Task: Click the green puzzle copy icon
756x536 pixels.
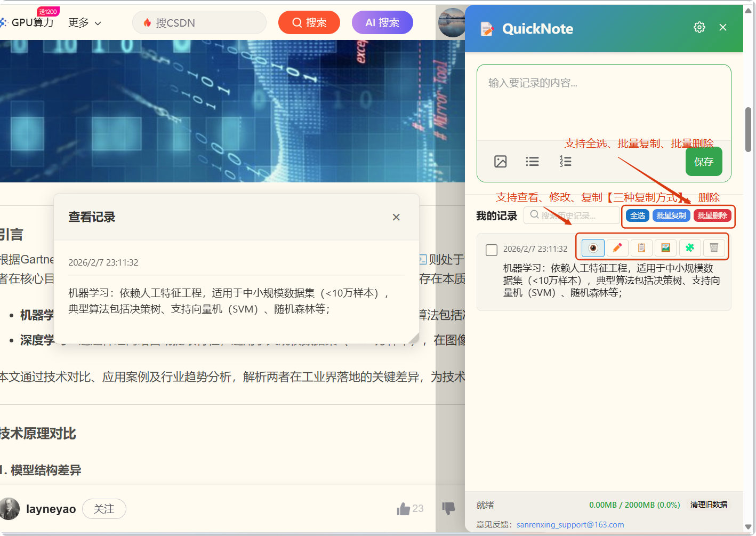Action: 689,247
